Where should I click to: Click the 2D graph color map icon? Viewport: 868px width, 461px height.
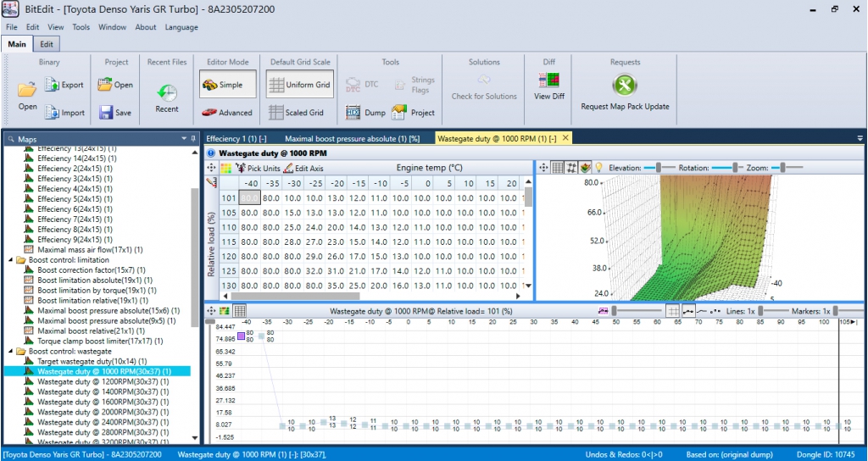(x=225, y=311)
